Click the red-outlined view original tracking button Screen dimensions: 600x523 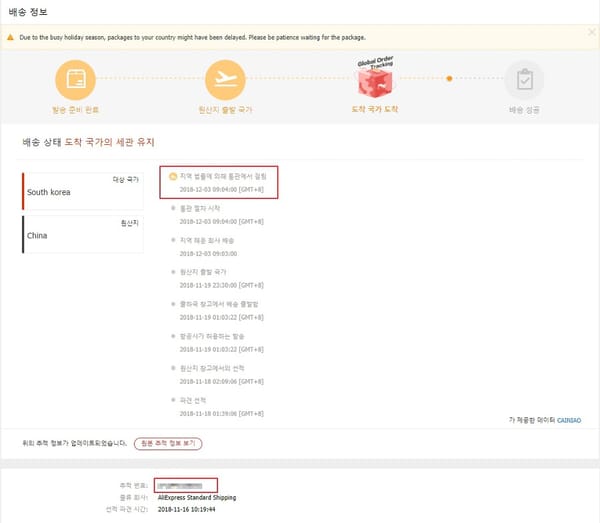tap(168, 443)
